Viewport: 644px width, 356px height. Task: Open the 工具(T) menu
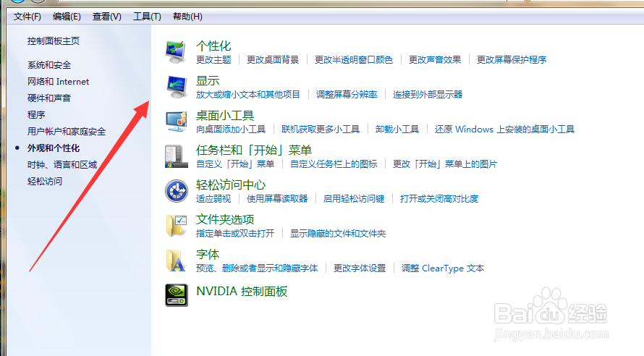tap(147, 17)
